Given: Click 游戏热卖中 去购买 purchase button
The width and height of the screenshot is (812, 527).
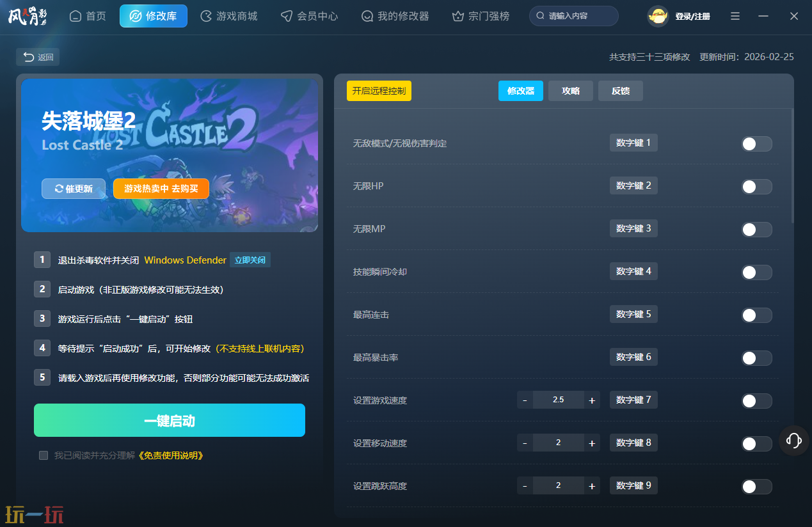Looking at the screenshot, I should (x=161, y=189).
